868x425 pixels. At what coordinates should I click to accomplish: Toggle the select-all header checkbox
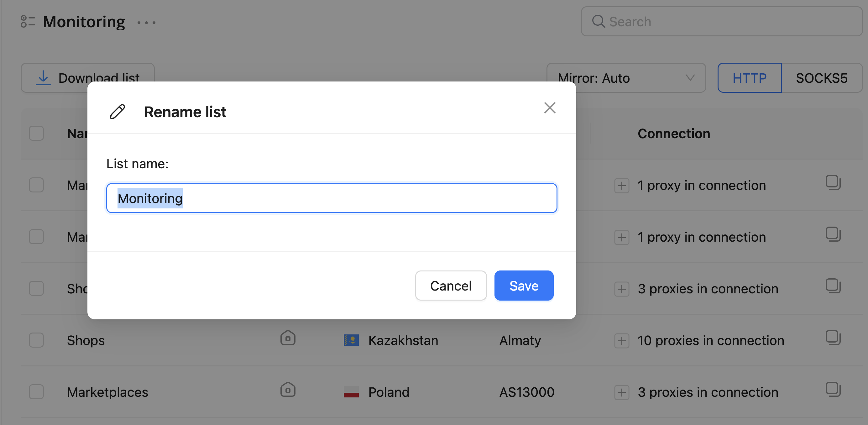[36, 133]
